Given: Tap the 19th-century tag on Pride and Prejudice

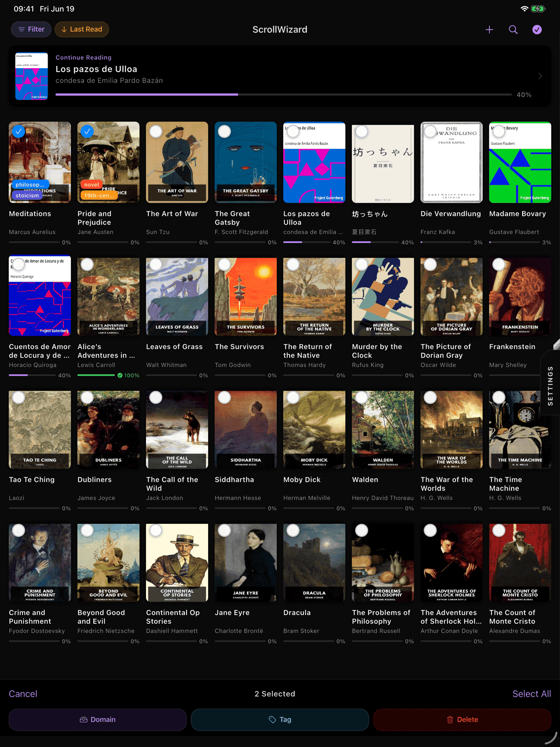Looking at the screenshot, I should click(x=99, y=196).
